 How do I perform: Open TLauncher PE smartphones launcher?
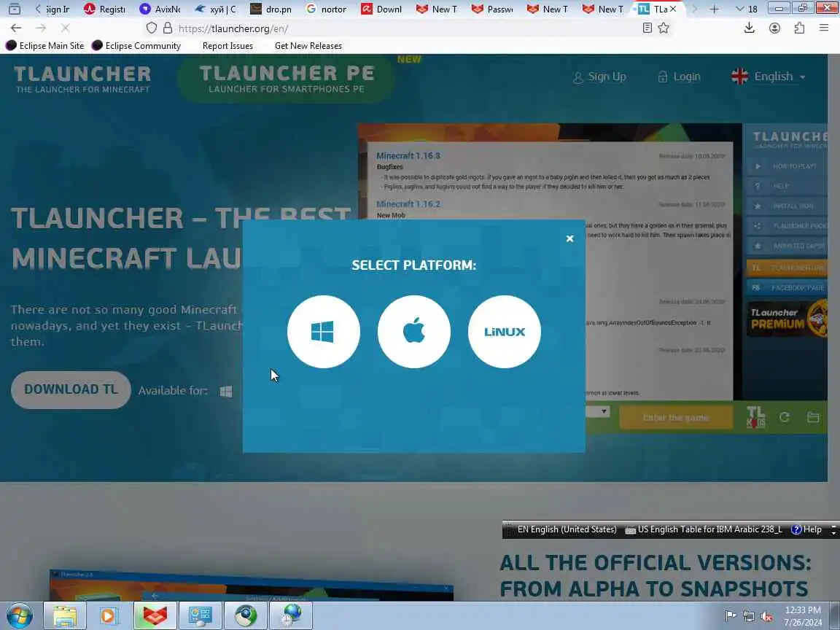pos(287,79)
